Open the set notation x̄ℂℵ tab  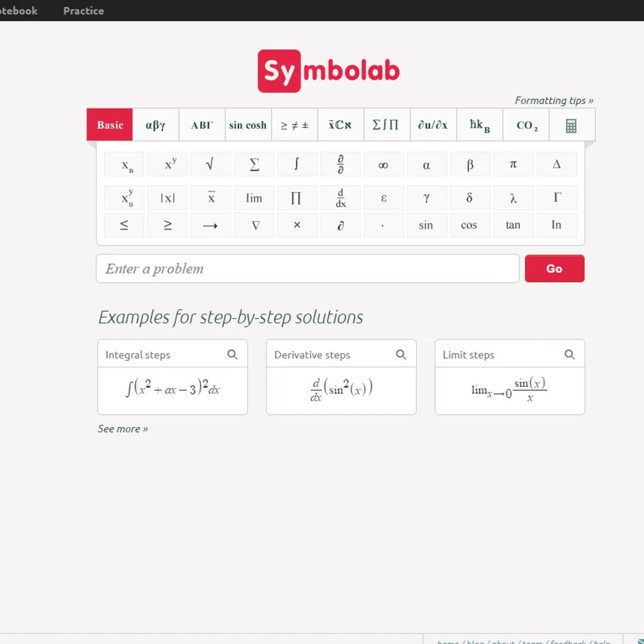(x=340, y=125)
